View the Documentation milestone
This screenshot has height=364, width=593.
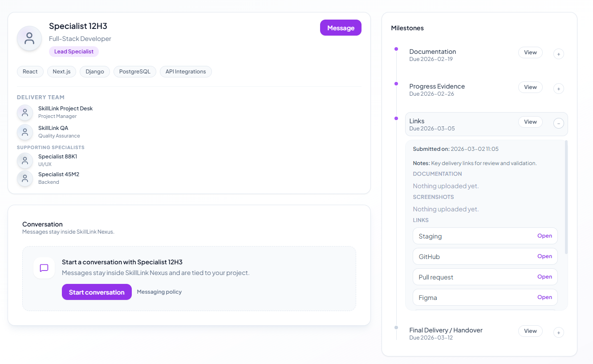click(x=530, y=52)
